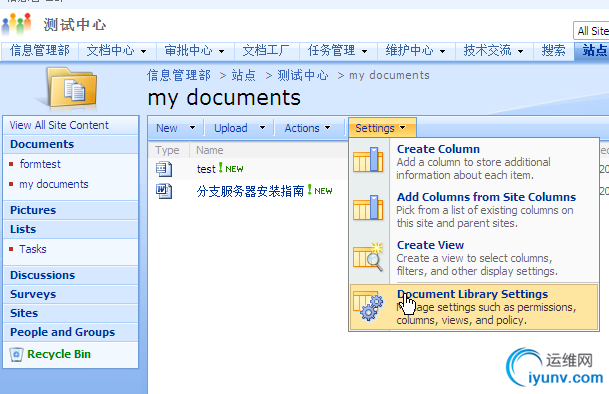Go to the 文档工厂 tab
The height and width of the screenshot is (394, 609).
point(266,51)
